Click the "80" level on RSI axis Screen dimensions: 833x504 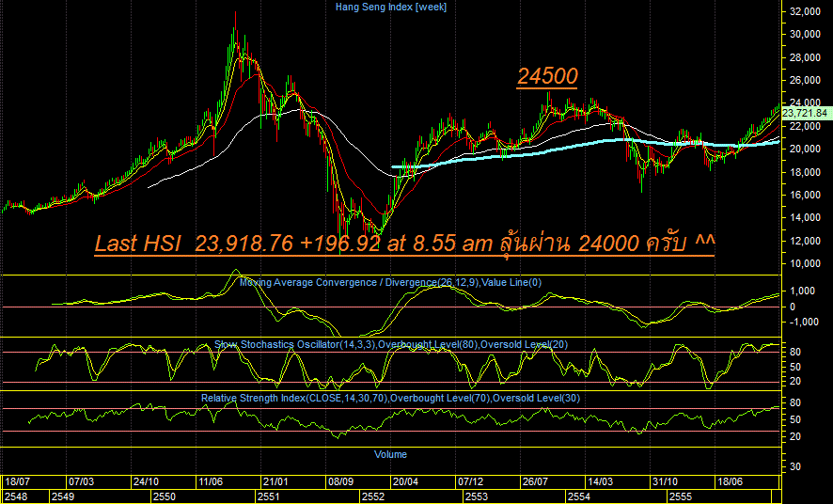[795, 403]
